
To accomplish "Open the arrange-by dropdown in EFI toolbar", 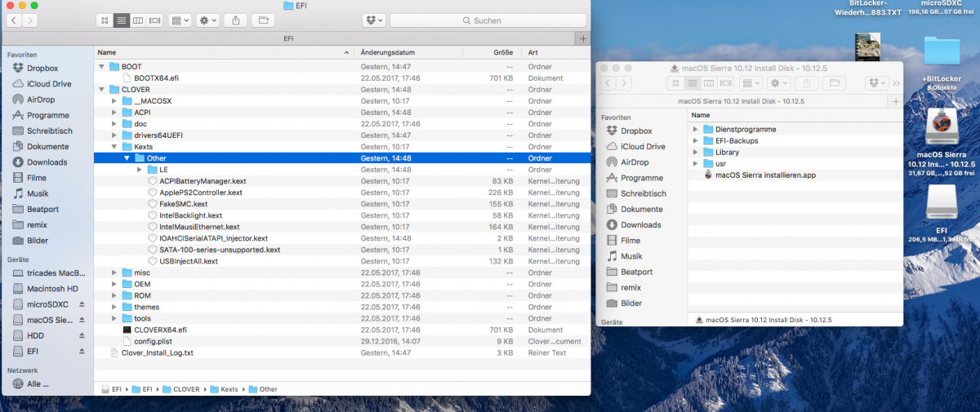I will click(x=180, y=20).
